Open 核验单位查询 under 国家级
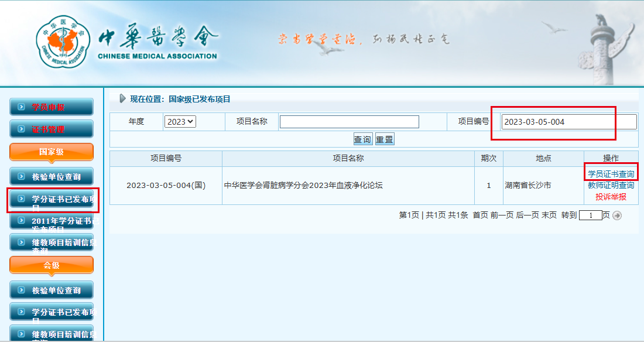 [52, 177]
